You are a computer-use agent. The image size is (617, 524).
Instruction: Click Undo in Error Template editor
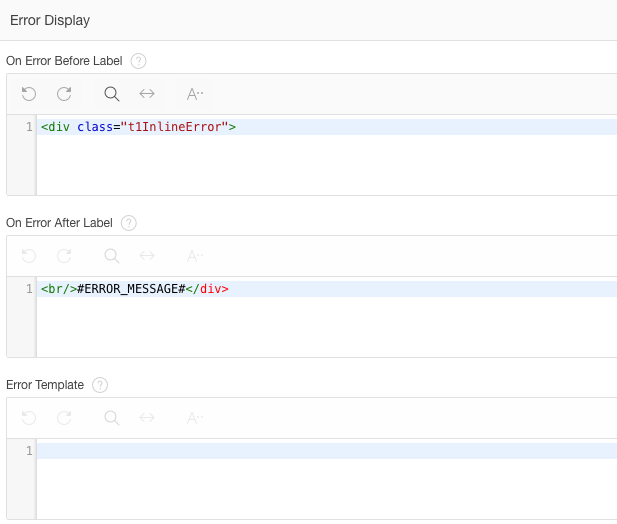coord(29,418)
